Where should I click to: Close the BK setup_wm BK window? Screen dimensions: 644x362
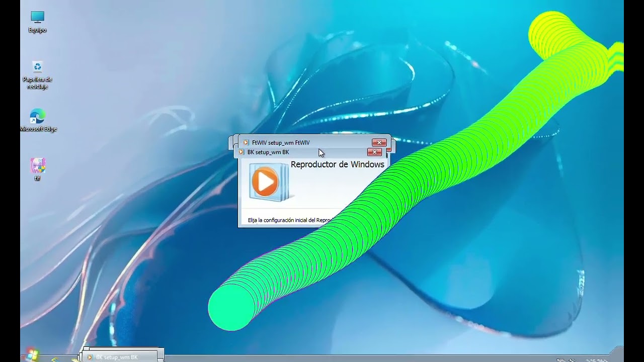(x=374, y=152)
